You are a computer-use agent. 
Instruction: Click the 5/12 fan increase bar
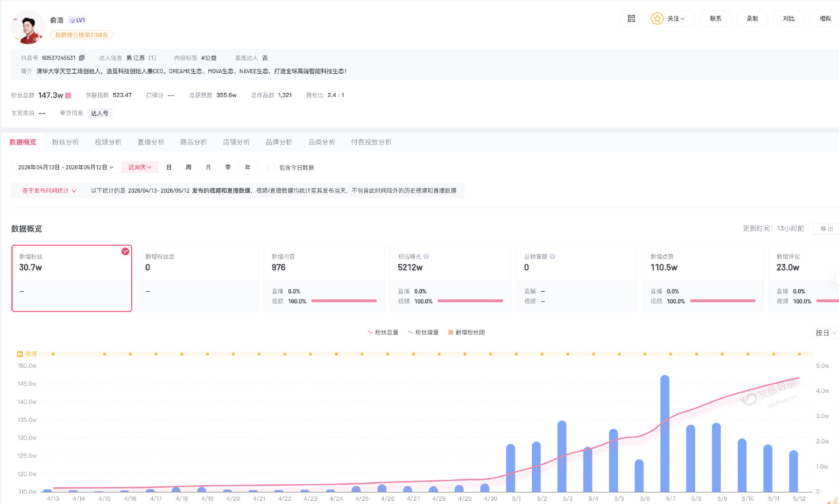click(794, 471)
